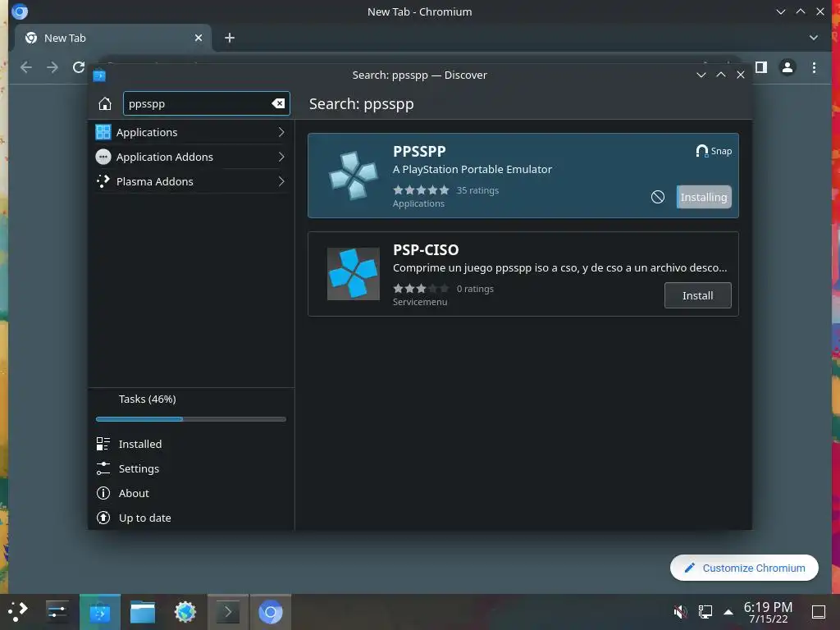Click the Up to date icon
This screenshot has width=840, height=630.
[103, 518]
